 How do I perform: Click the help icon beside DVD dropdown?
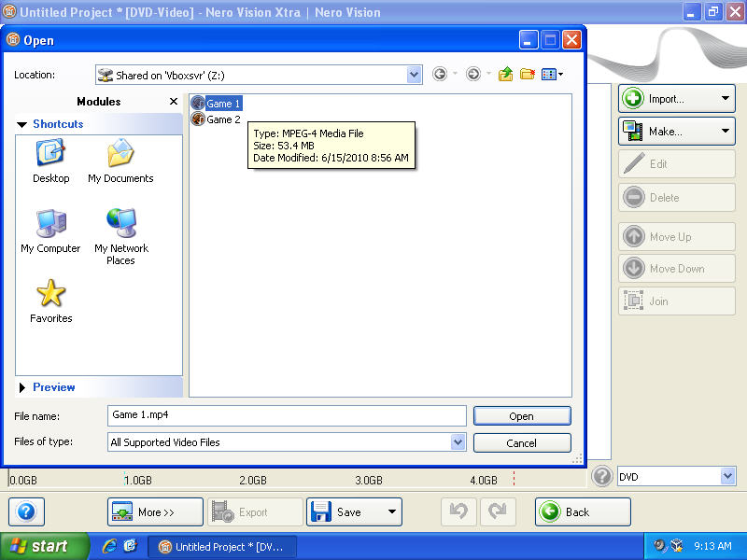point(602,476)
